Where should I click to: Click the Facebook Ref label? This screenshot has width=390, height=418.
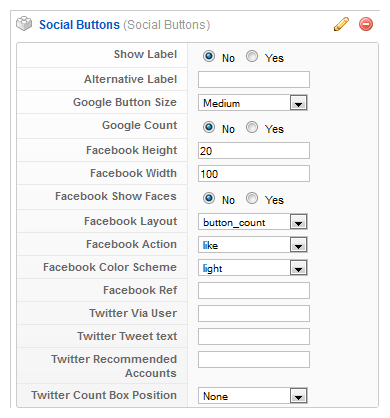[140, 290]
